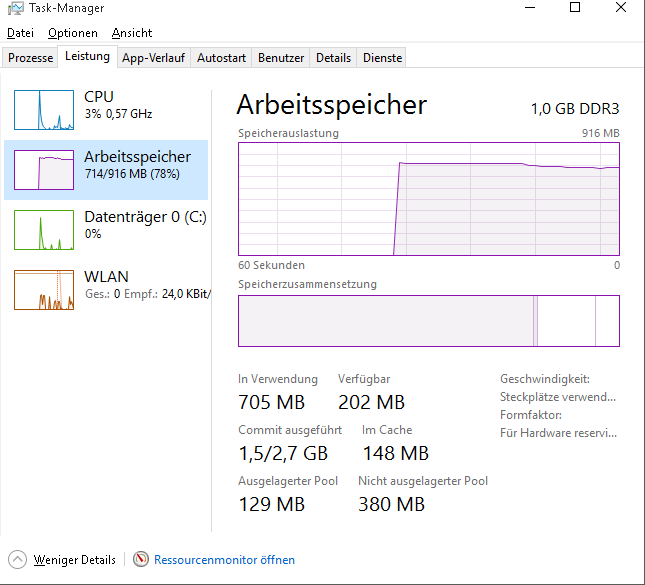This screenshot has width=645, height=585.
Task: Open the Ansicht menu
Action: tap(132, 33)
